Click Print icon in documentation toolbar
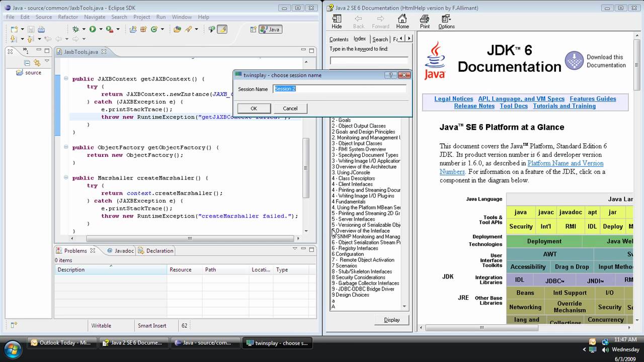Viewport: 644px width, 362px height. tap(425, 22)
